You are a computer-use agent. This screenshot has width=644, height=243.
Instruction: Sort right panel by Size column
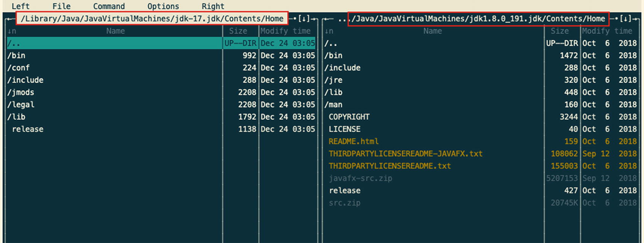560,31
